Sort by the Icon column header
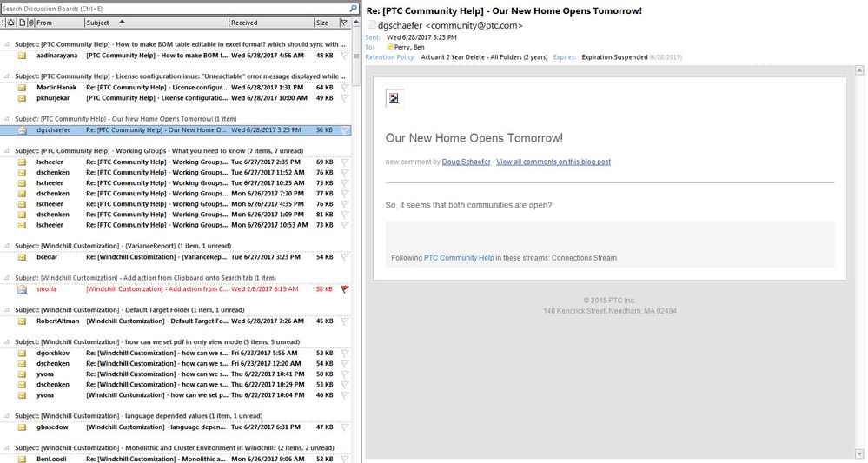This screenshot has height=463, width=868. tap(22, 23)
